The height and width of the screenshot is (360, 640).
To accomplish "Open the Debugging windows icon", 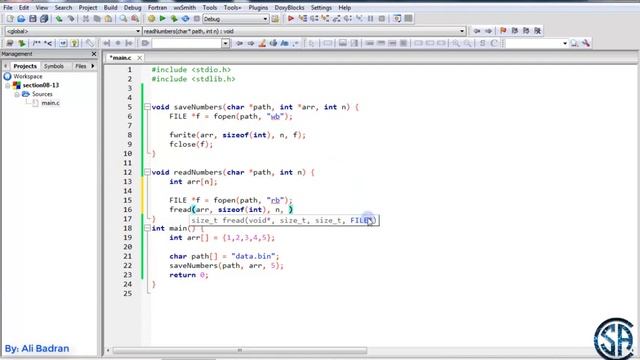I will click(x=397, y=19).
